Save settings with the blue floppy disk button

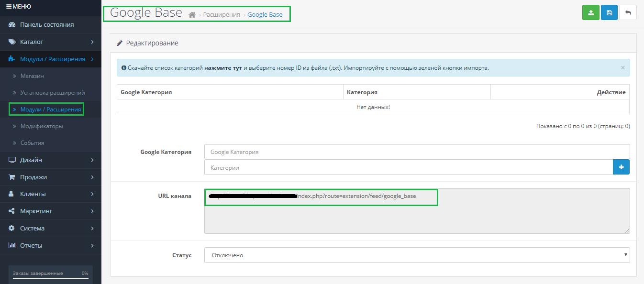point(609,13)
